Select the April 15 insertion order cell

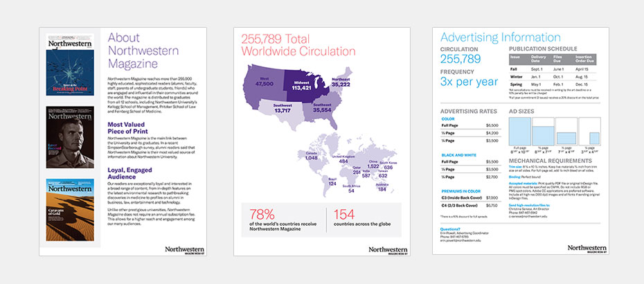582,69
